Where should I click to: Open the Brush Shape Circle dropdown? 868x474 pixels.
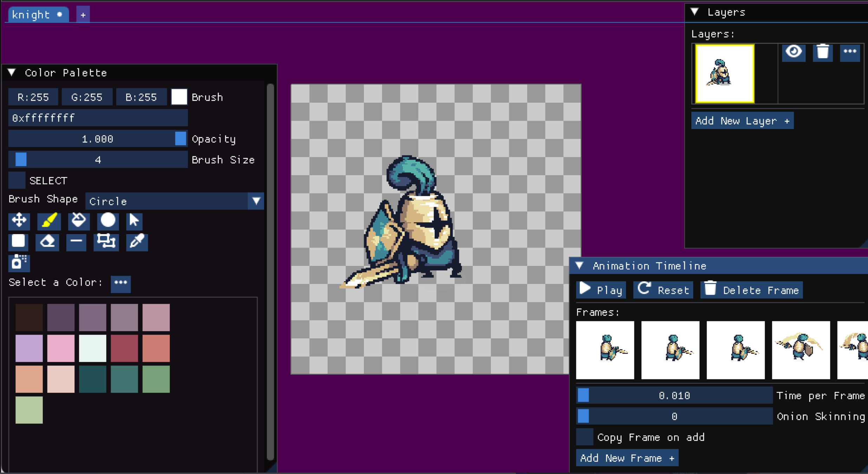tap(175, 201)
